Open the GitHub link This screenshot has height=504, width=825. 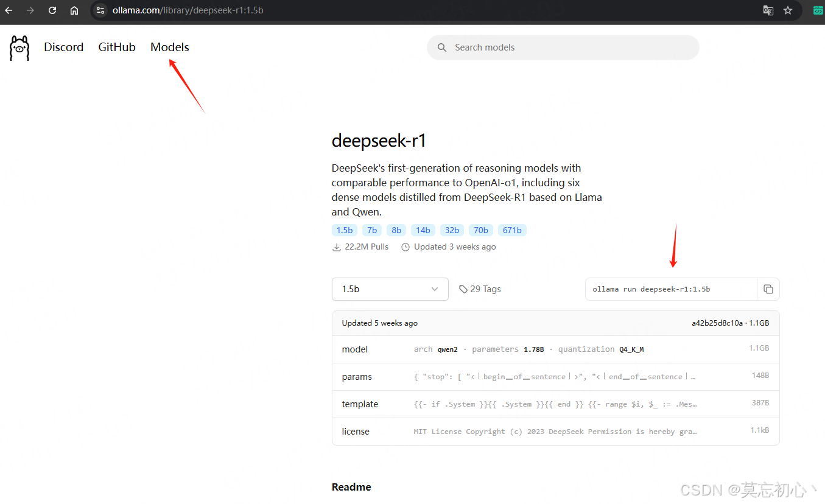click(117, 47)
